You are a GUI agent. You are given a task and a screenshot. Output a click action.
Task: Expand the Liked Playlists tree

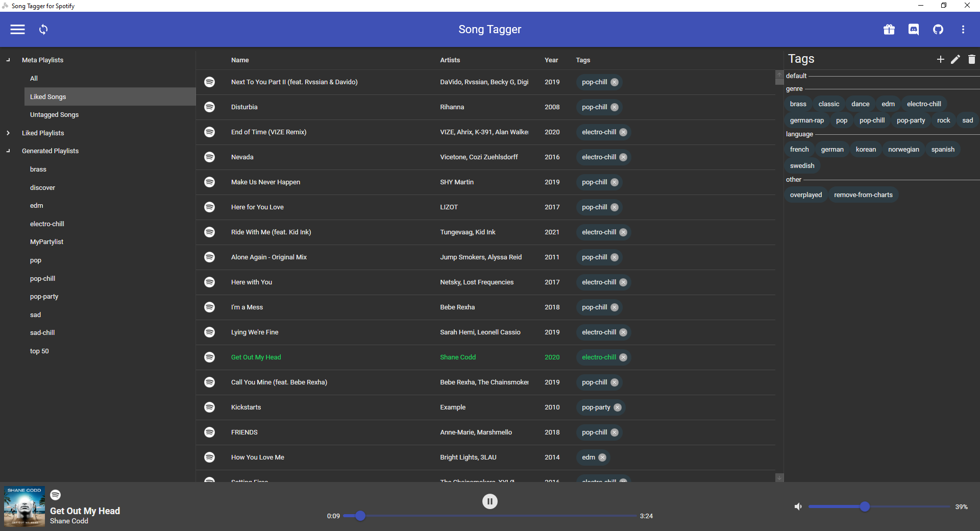coord(8,133)
